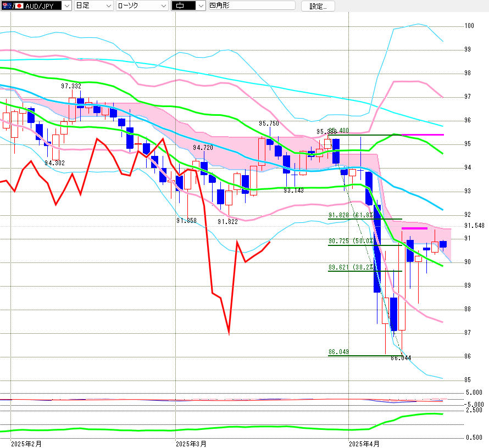
Task: Click the 91.822 low price label
Action: [227, 222]
